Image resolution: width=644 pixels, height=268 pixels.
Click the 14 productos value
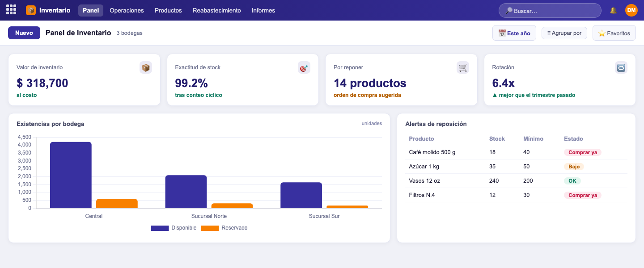370,83
